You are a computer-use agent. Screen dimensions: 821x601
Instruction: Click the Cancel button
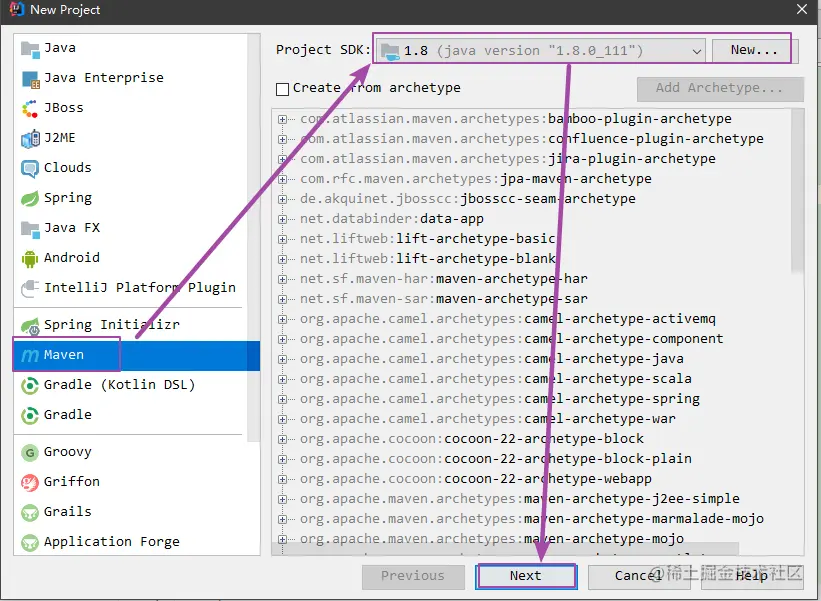click(637, 576)
